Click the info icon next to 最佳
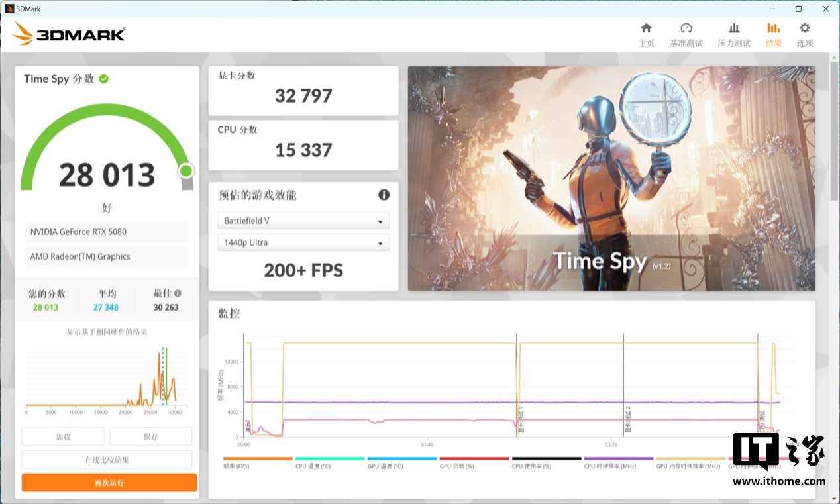 (x=178, y=293)
